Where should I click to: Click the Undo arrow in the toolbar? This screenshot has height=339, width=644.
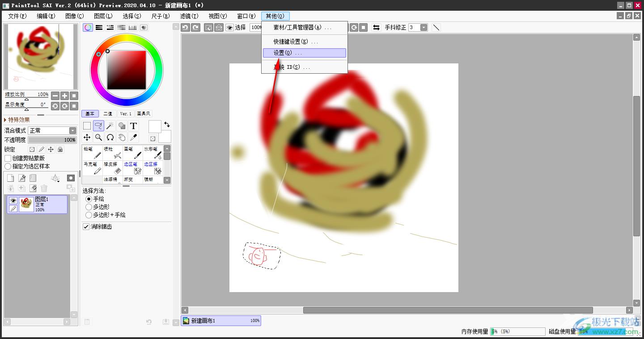tap(185, 27)
